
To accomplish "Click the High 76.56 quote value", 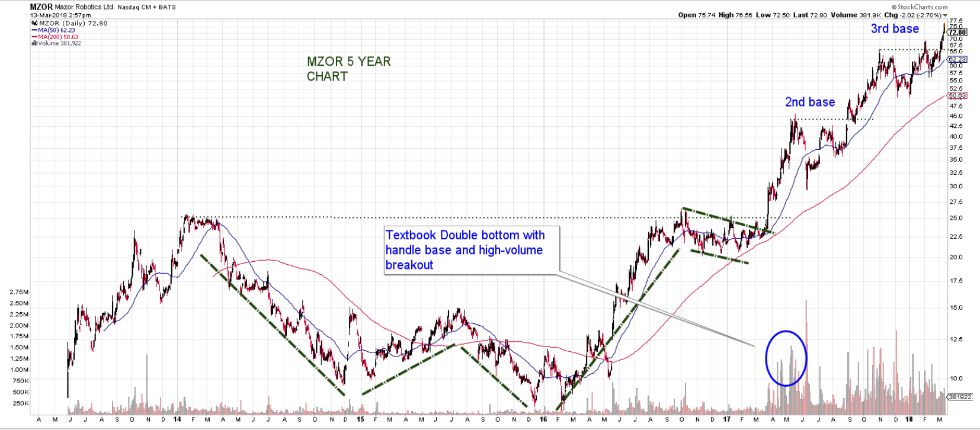I will coord(735,15).
